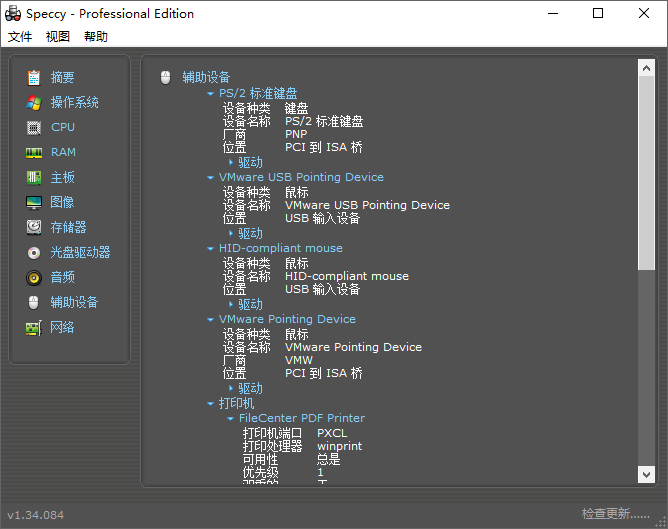Click the 打印处理器 label

click(273, 446)
